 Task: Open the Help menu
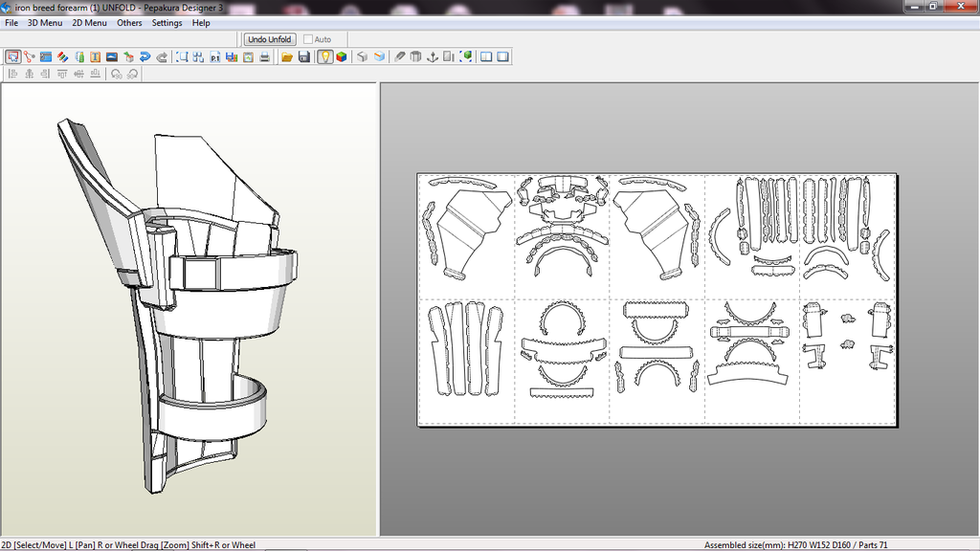click(201, 23)
